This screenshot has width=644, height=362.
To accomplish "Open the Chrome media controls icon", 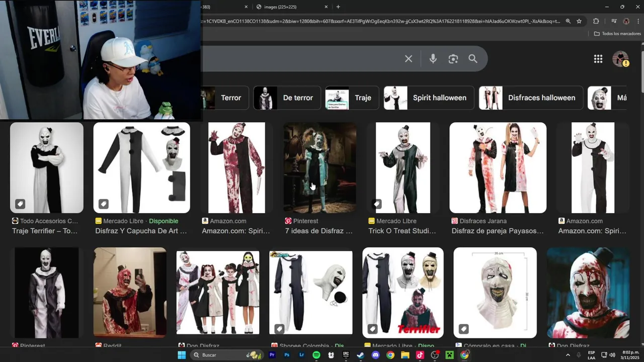I will (x=614, y=21).
